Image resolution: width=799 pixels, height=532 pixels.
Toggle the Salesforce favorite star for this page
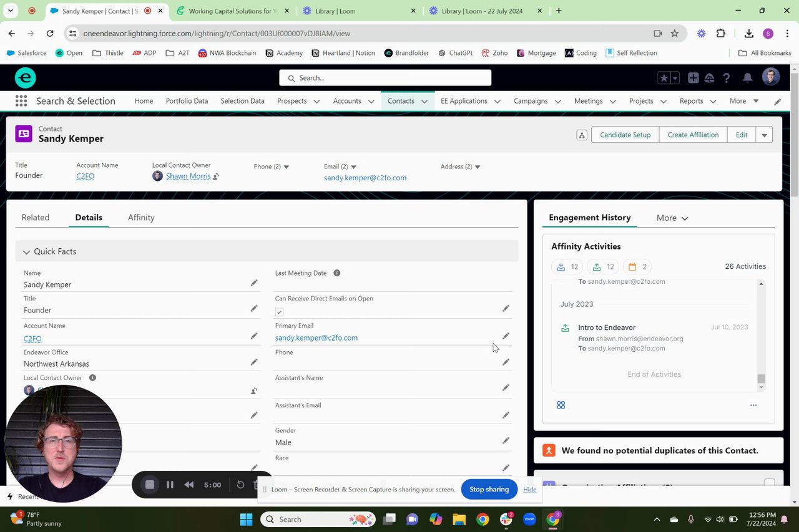(664, 78)
